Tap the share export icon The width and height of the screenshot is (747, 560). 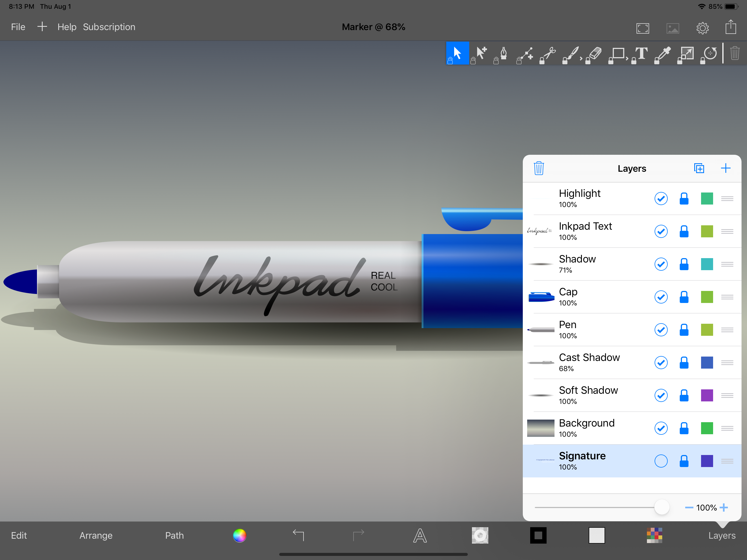(x=731, y=27)
